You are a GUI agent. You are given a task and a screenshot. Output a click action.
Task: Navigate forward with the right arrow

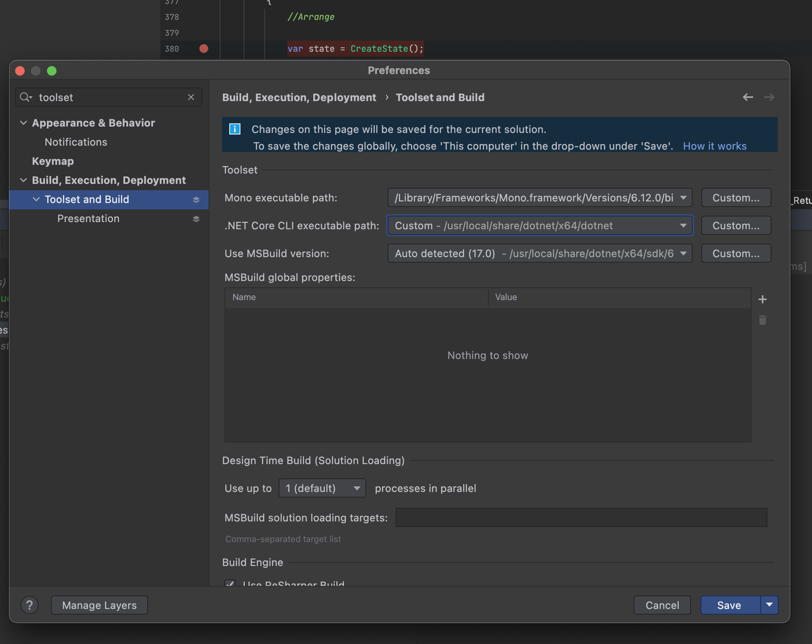coord(769,97)
